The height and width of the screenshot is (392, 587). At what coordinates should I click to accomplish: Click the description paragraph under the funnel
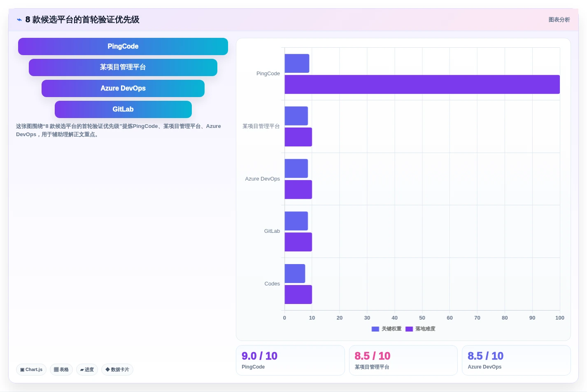coord(119,130)
